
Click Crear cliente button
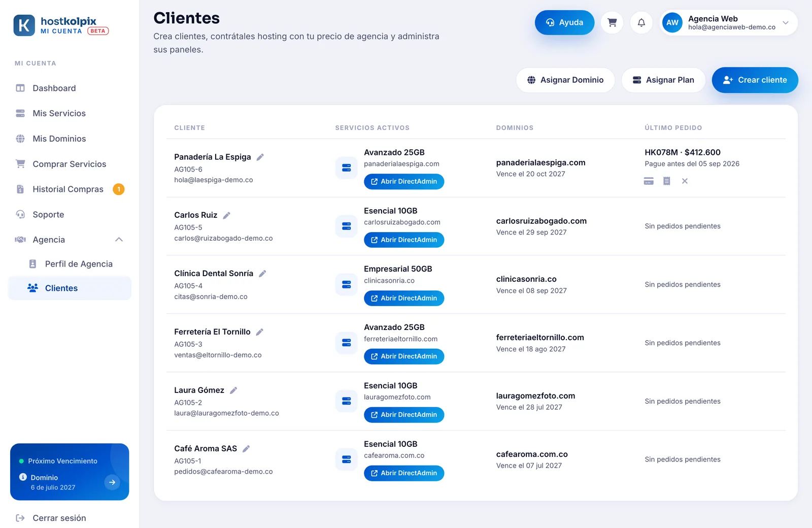tap(755, 80)
